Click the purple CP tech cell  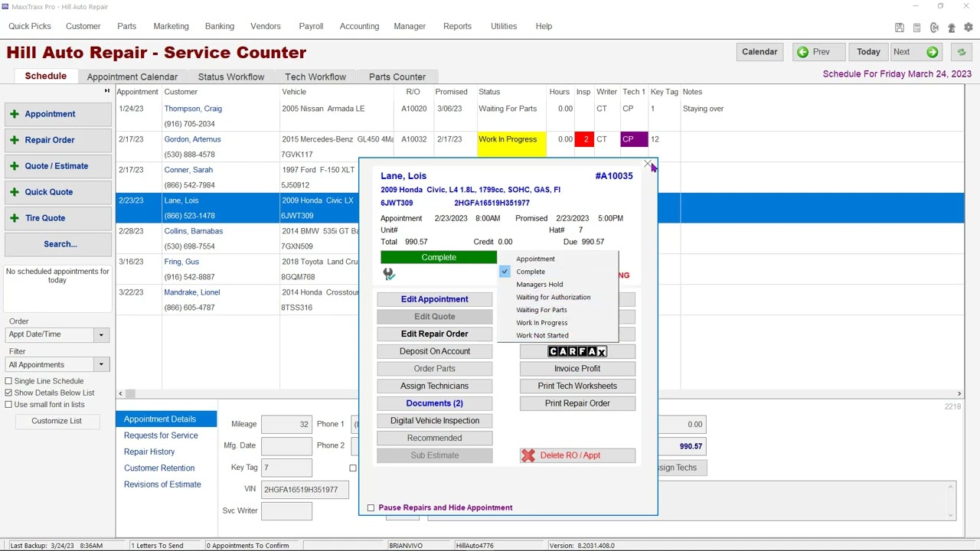tap(634, 139)
